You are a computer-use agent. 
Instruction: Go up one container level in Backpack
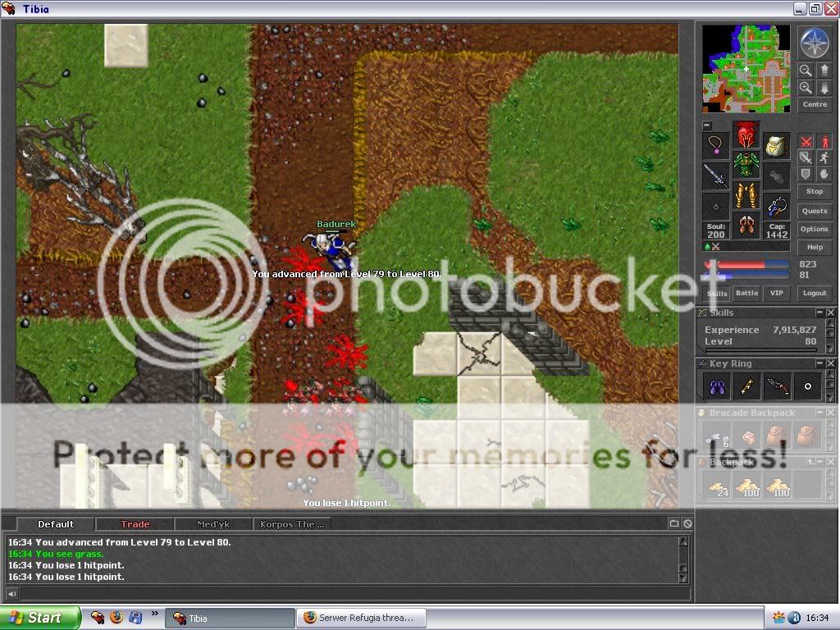click(x=810, y=461)
